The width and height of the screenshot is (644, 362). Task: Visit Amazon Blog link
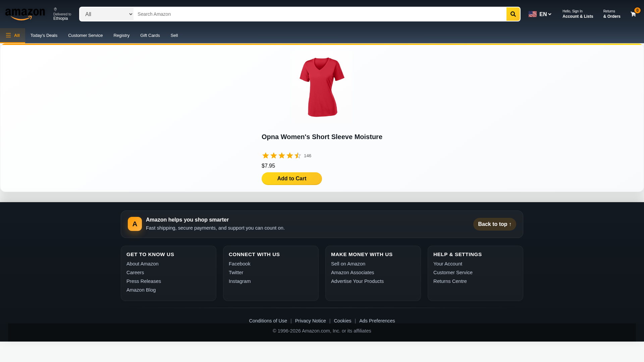(141, 290)
